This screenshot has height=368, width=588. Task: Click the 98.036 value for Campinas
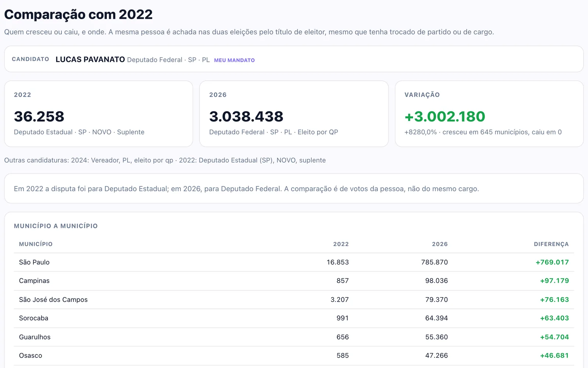pos(437,281)
